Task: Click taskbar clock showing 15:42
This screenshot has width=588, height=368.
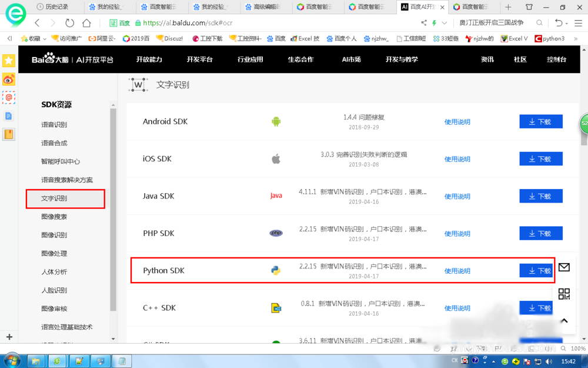Action: [568, 362]
